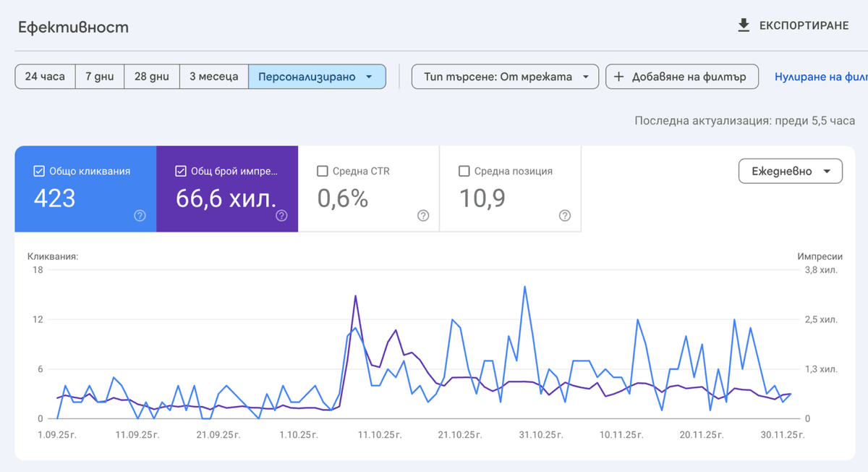Enable the Средна позиция metric
The width and height of the screenshot is (868, 472).
pos(463,171)
